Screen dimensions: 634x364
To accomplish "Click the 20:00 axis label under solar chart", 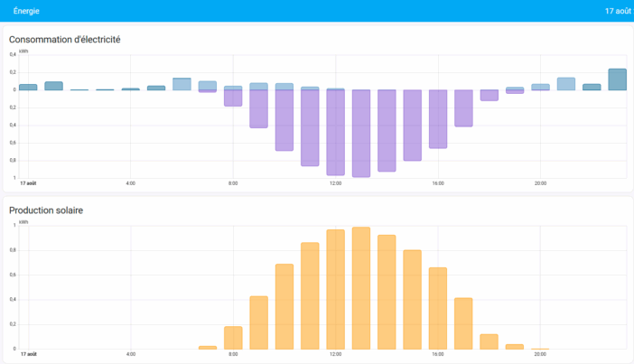I will tap(540, 354).
